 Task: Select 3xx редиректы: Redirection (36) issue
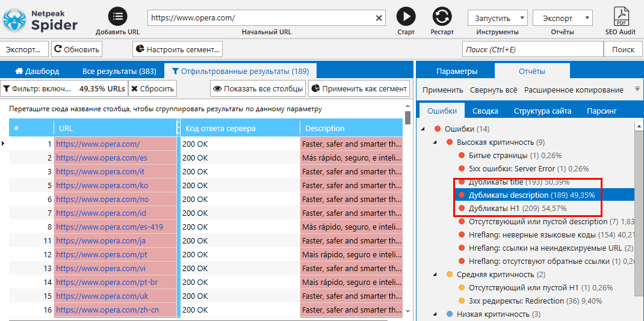535,301
